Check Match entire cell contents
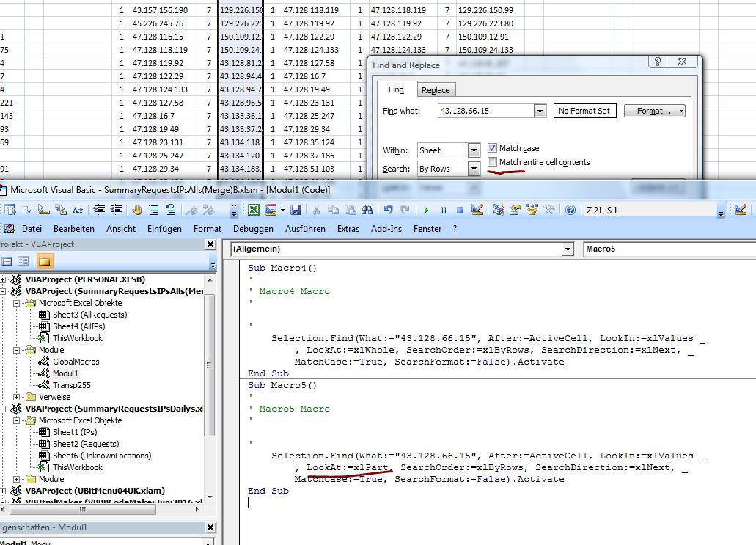Image resolution: width=756 pixels, height=545 pixels. click(492, 162)
